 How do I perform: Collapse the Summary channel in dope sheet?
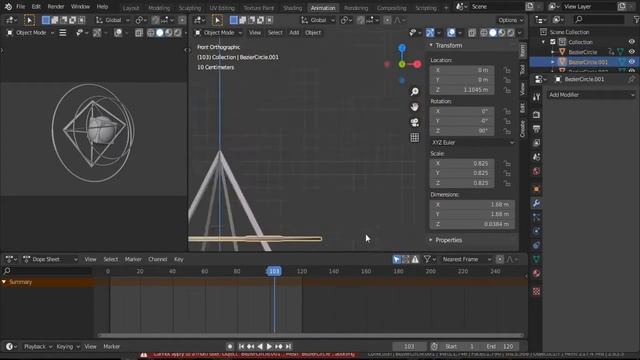tap(4, 282)
